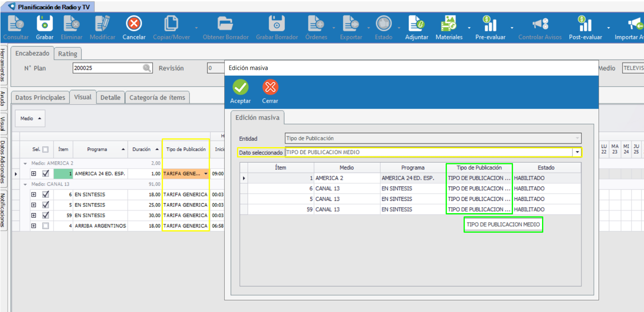The height and width of the screenshot is (312, 644).
Task: Click the Obtener Borrador folder icon
Action: coord(225,23)
